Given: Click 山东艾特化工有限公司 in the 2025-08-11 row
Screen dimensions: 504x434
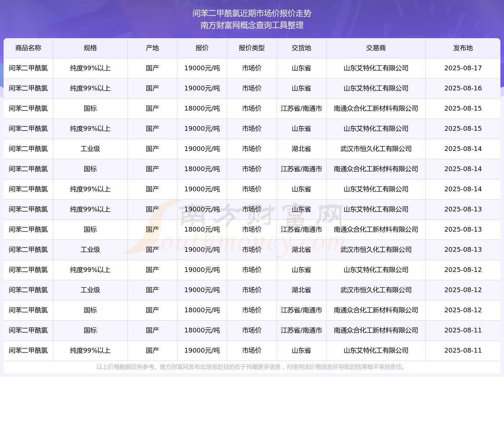Looking at the screenshot, I should 376,350.
